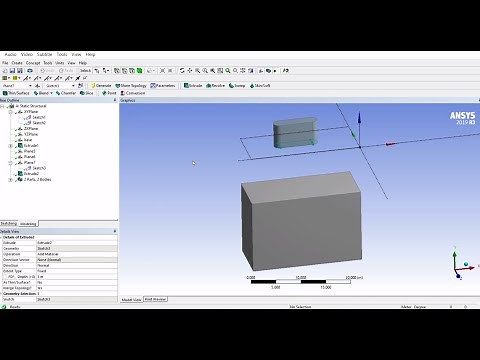Switch to the Model View tab

pyautogui.click(x=131, y=300)
